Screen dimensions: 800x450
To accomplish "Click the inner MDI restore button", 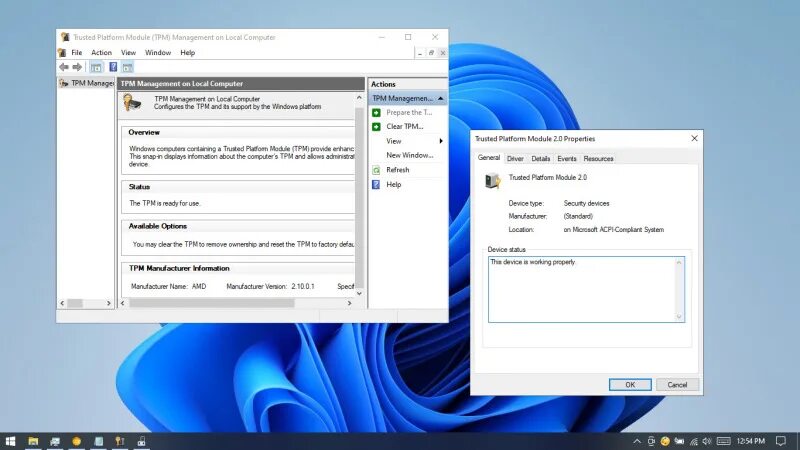I will 431,53.
